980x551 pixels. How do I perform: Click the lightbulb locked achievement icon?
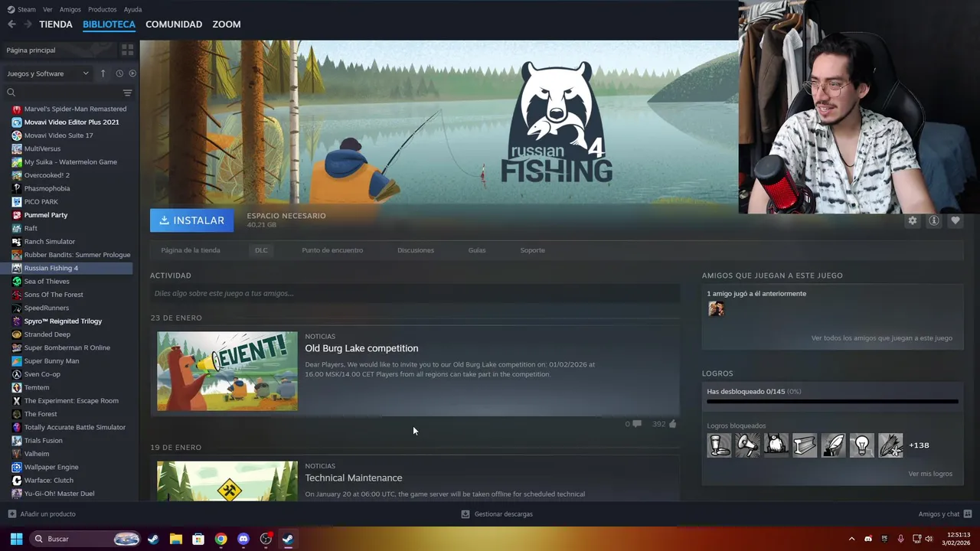tap(862, 445)
